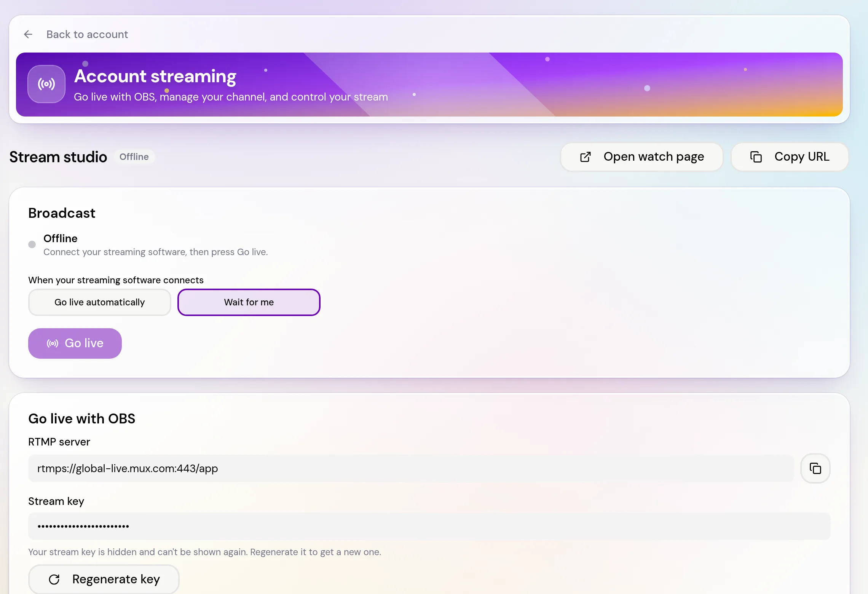The image size is (868, 594).
Task: Open the Back to account link
Action: (87, 34)
